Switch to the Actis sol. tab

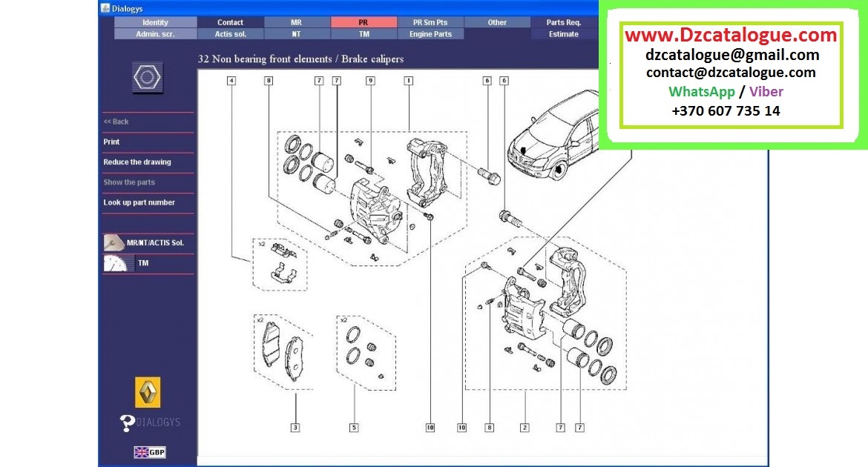pos(230,34)
